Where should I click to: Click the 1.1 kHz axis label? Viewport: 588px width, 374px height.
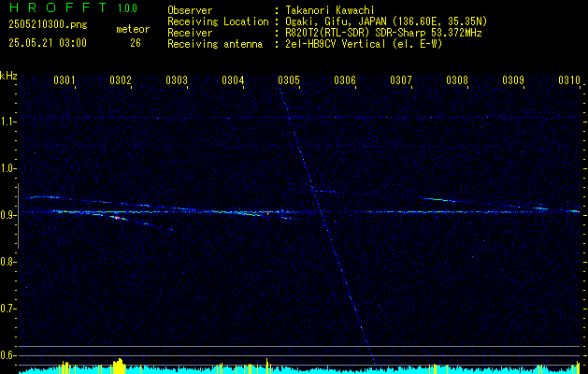click(7, 122)
